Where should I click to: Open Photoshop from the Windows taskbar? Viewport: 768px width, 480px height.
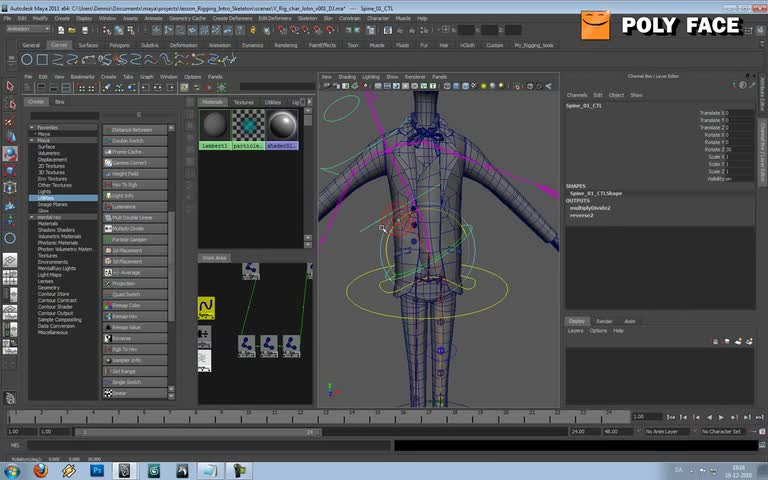coord(97,469)
